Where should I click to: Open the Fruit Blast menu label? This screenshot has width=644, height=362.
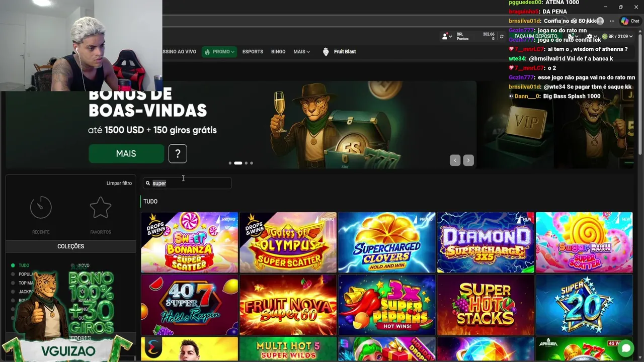pos(345,52)
